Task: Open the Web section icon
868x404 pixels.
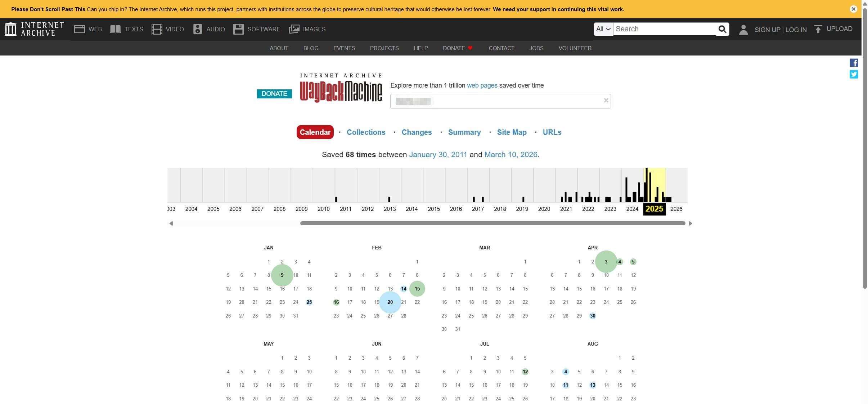Action: 79,29
